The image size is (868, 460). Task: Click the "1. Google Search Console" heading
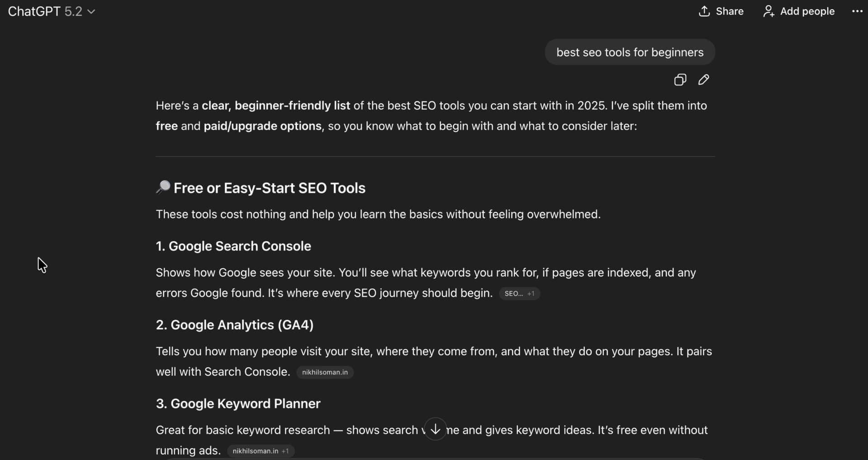pyautogui.click(x=233, y=246)
